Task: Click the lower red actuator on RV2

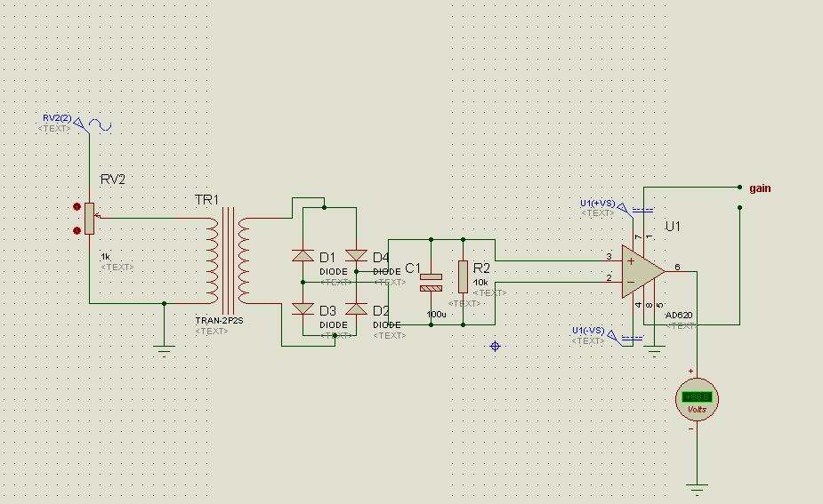Action: pyautogui.click(x=77, y=230)
